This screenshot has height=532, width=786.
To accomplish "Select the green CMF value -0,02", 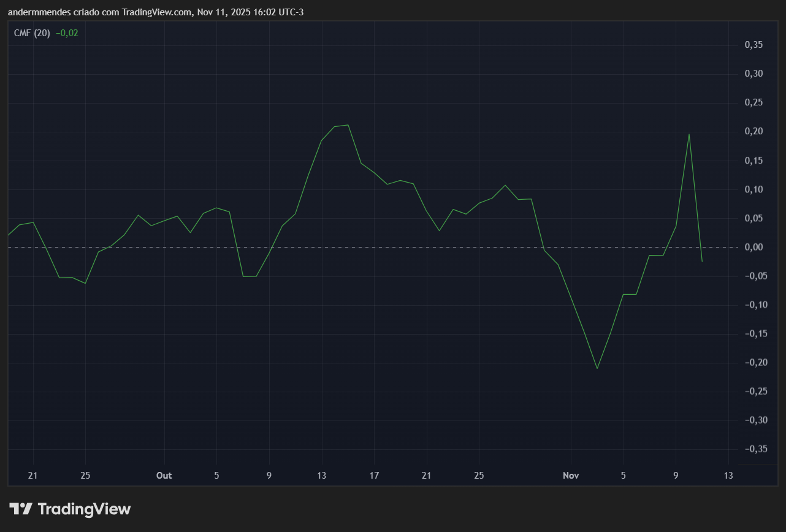I will [x=66, y=33].
